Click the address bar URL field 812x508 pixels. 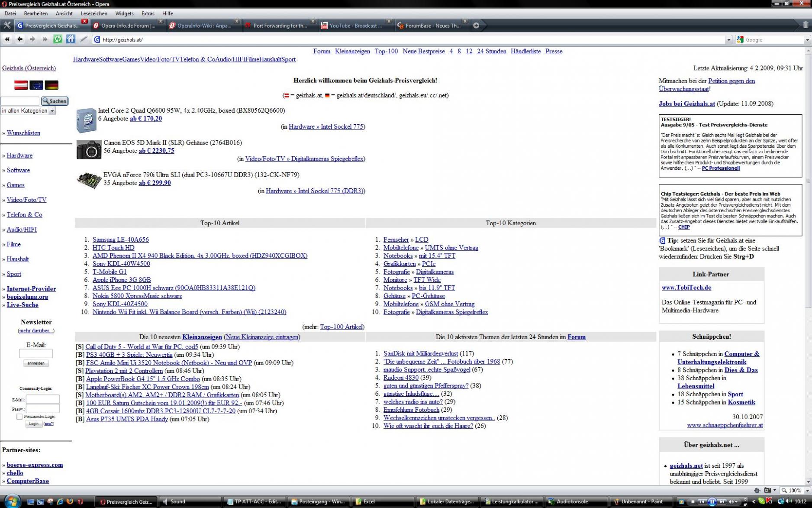(411, 40)
